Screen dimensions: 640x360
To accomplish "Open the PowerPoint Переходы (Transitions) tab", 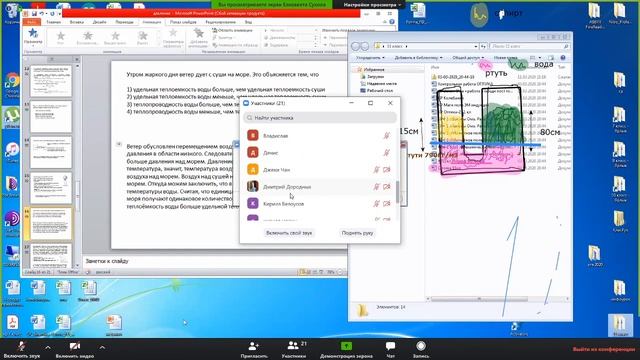I will click(x=124, y=22).
